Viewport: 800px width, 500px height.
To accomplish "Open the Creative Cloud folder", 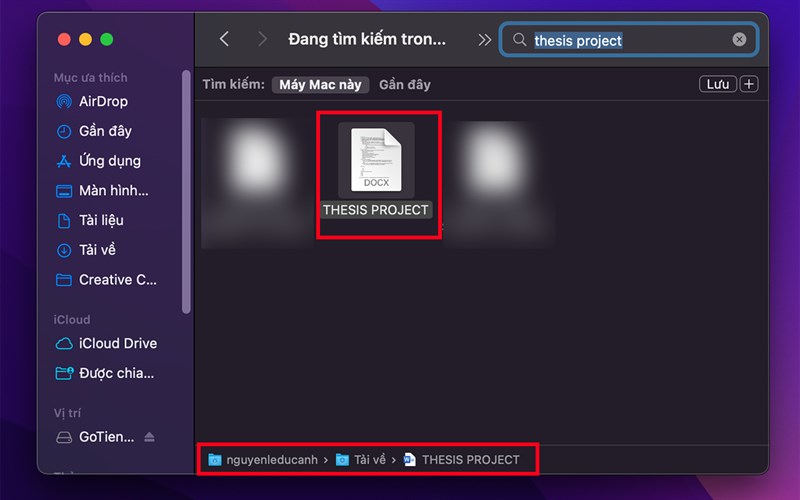I will [x=116, y=280].
